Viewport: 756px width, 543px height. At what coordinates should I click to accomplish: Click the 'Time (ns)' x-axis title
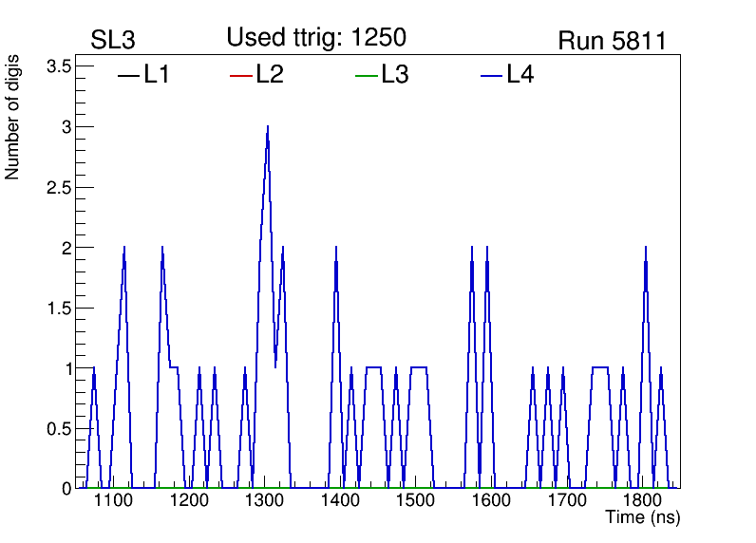[643, 518]
